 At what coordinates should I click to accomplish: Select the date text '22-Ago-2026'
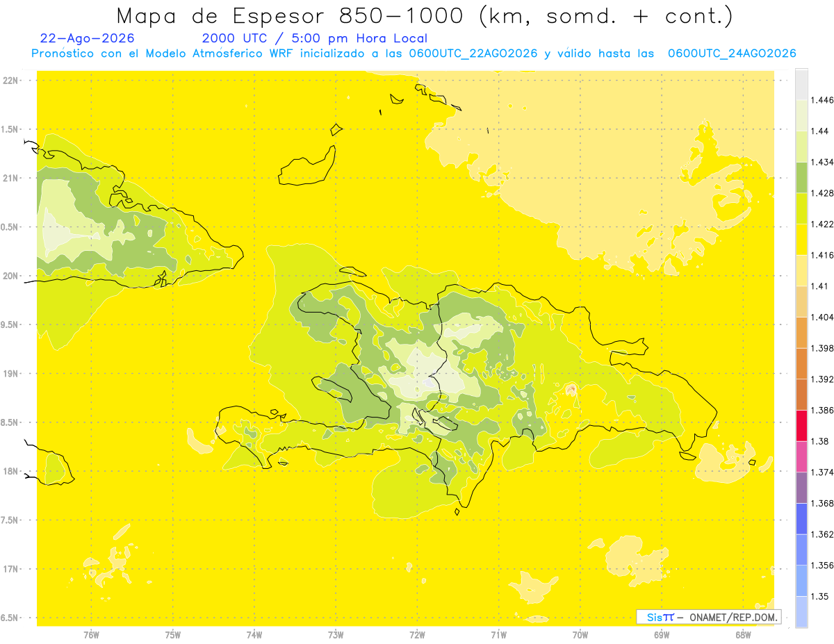pyautogui.click(x=88, y=38)
